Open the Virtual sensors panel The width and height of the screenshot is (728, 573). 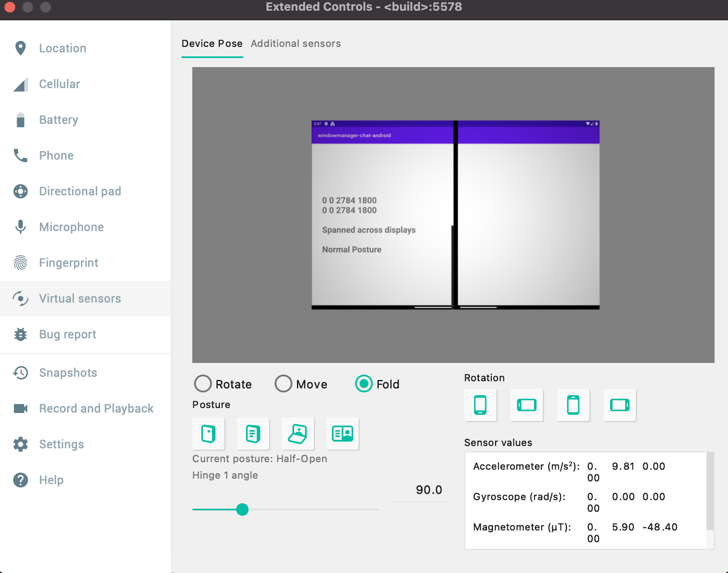coord(79,298)
